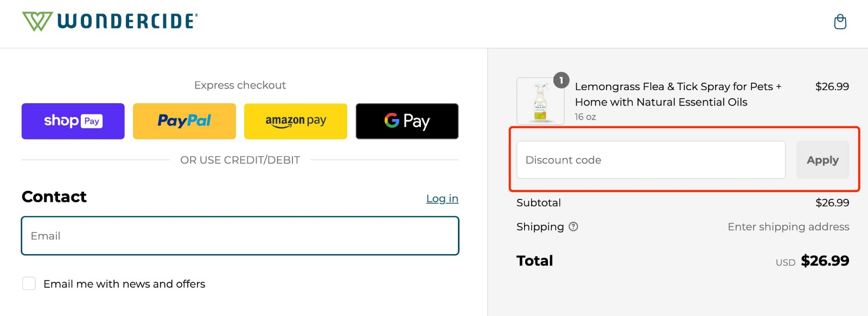
Task: Pay with PayPal express checkout
Action: click(x=184, y=121)
